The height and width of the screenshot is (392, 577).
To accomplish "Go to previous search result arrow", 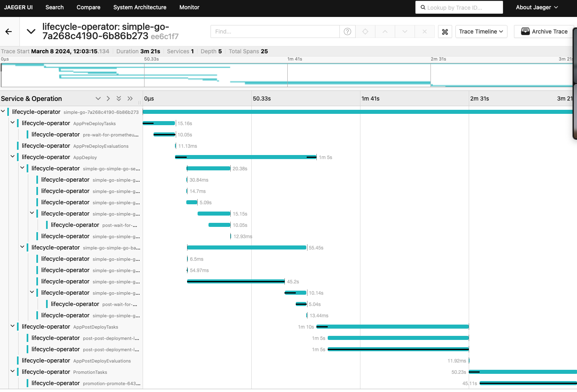I will click(385, 31).
